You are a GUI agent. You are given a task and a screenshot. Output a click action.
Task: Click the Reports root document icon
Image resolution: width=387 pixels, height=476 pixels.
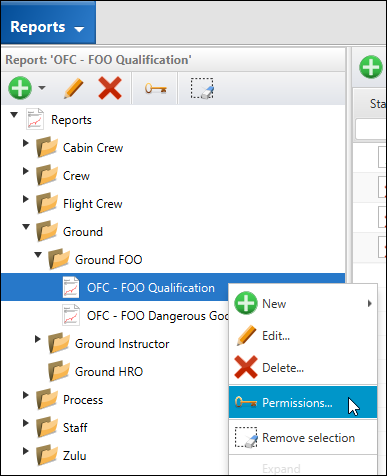(35, 119)
